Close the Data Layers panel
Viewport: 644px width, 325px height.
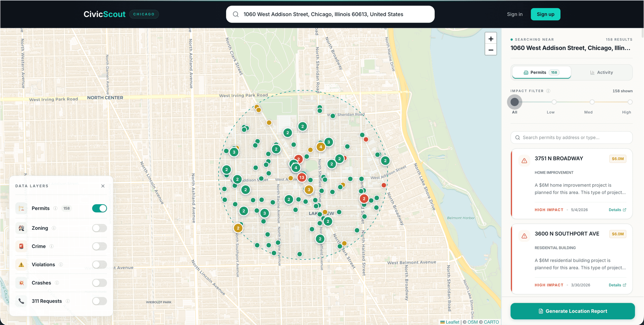[x=103, y=186]
